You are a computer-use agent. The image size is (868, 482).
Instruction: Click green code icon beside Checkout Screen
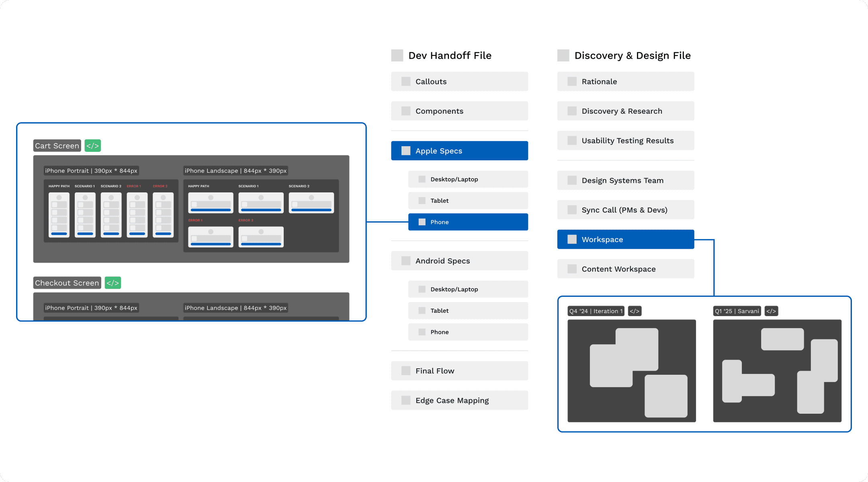point(113,283)
